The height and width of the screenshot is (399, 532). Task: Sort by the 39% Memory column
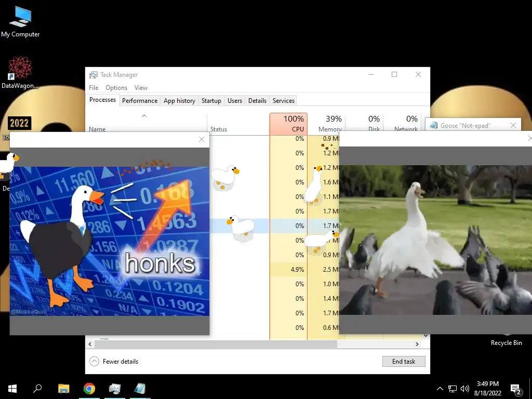coord(326,124)
